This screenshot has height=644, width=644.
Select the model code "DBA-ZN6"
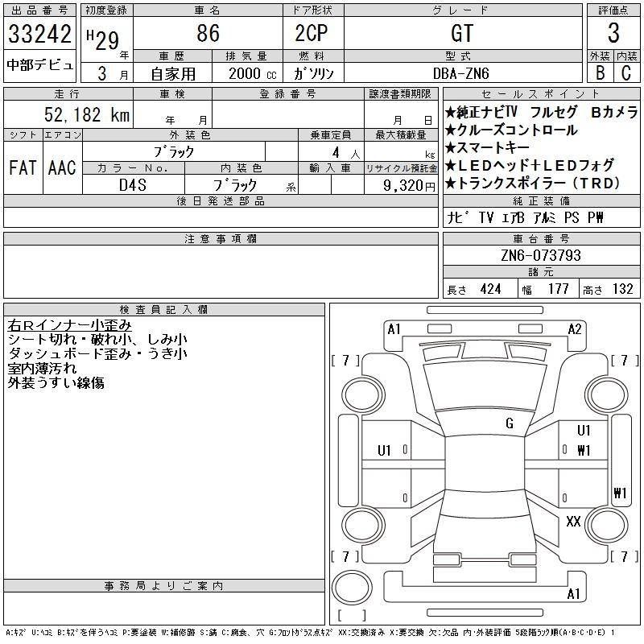[460, 74]
